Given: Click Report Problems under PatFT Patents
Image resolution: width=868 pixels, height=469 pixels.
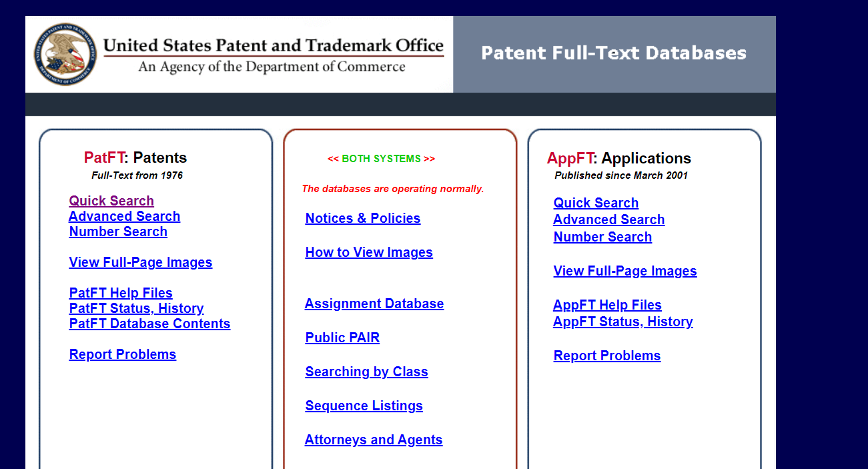Looking at the screenshot, I should coord(123,354).
